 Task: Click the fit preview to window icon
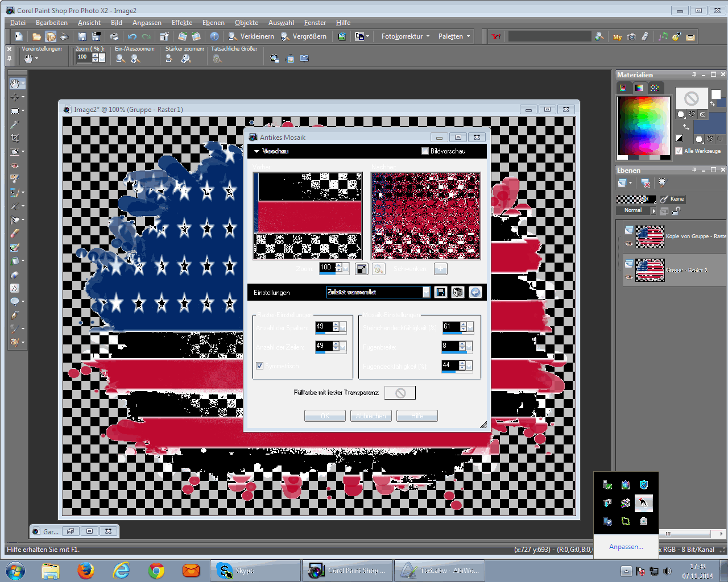(362, 269)
